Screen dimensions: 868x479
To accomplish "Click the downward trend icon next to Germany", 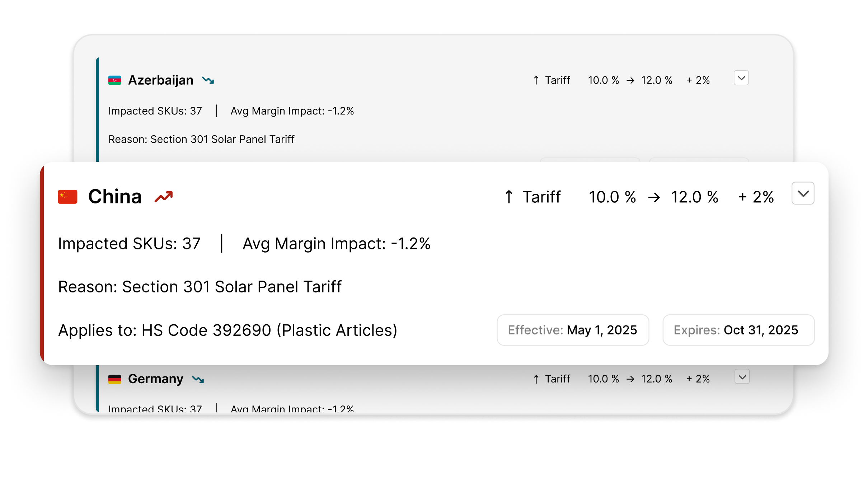I will pos(198,379).
